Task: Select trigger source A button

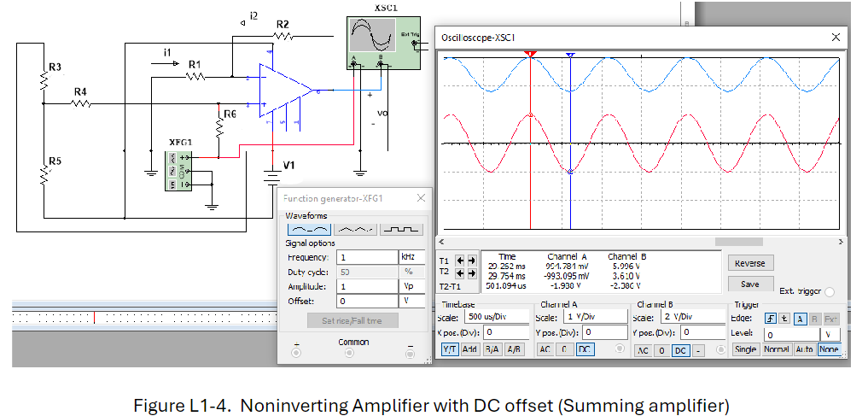Action: [x=800, y=319]
